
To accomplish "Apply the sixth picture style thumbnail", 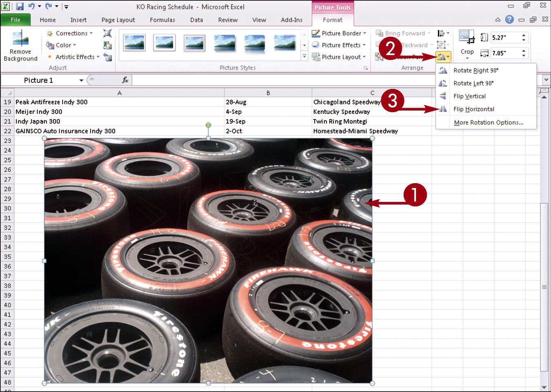I will [x=285, y=43].
